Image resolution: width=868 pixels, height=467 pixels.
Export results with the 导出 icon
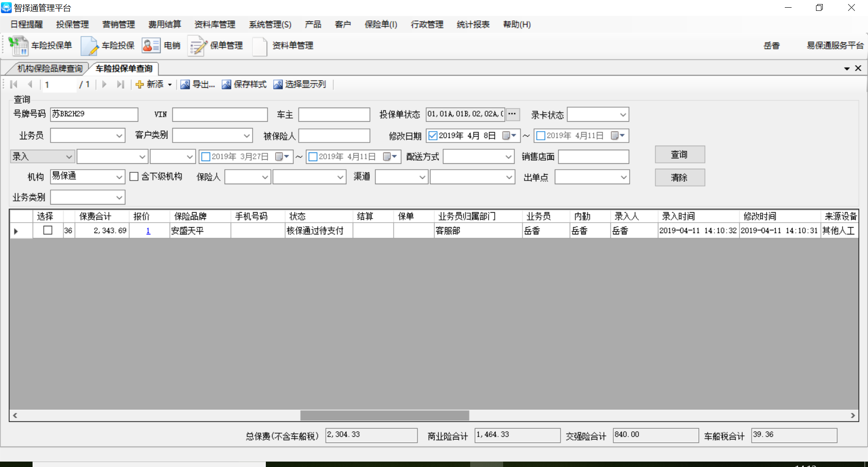(x=185, y=85)
